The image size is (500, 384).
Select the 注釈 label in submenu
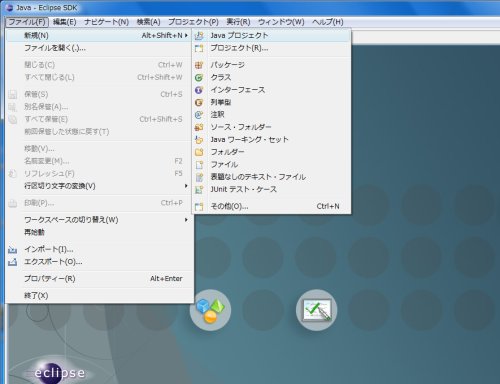click(217, 115)
